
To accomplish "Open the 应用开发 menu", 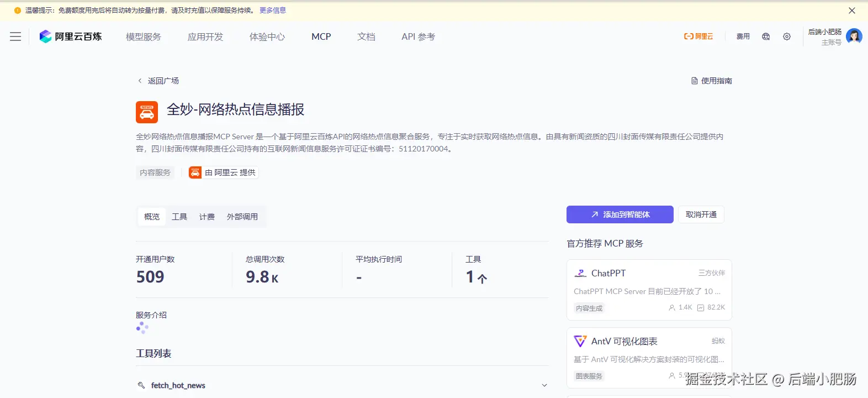I will click(x=205, y=36).
